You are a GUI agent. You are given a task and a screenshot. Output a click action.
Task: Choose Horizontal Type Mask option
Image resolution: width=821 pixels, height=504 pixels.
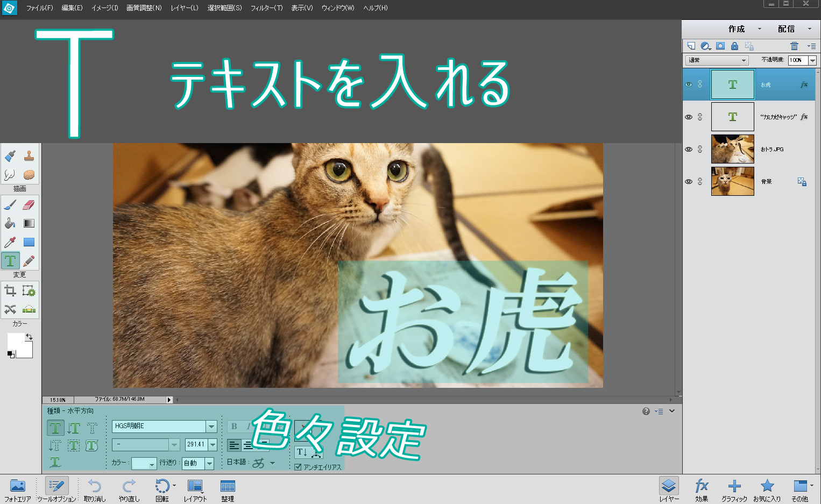pyautogui.click(x=92, y=428)
